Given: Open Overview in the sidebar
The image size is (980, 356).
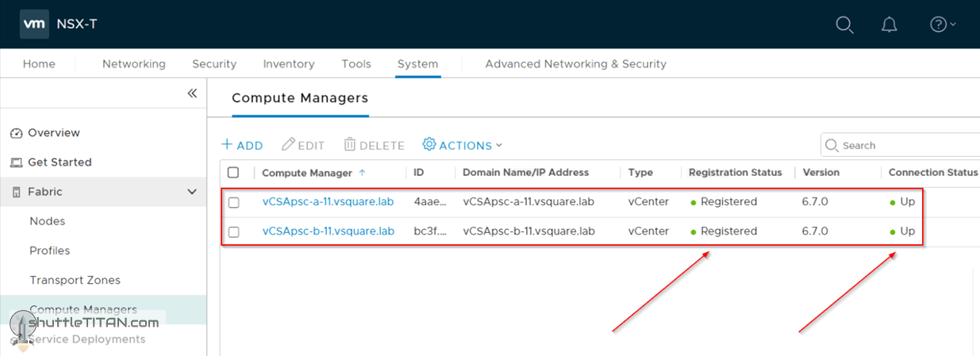Looking at the screenshot, I should (53, 133).
